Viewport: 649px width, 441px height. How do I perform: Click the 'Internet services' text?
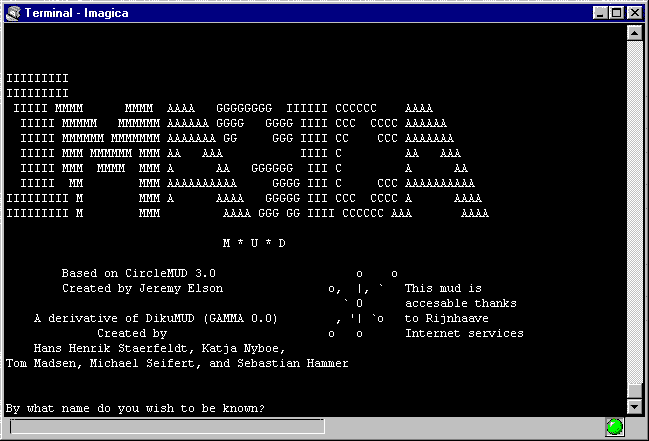[x=463, y=333]
